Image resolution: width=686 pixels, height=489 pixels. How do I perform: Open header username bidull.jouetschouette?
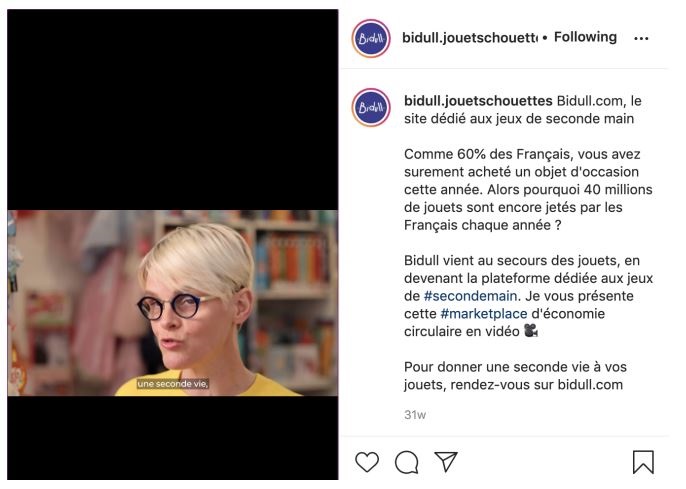[470, 38]
